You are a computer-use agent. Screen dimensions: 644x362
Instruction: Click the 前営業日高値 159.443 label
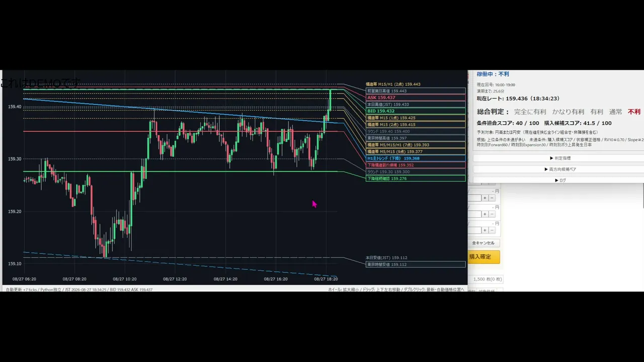pyautogui.click(x=416, y=91)
